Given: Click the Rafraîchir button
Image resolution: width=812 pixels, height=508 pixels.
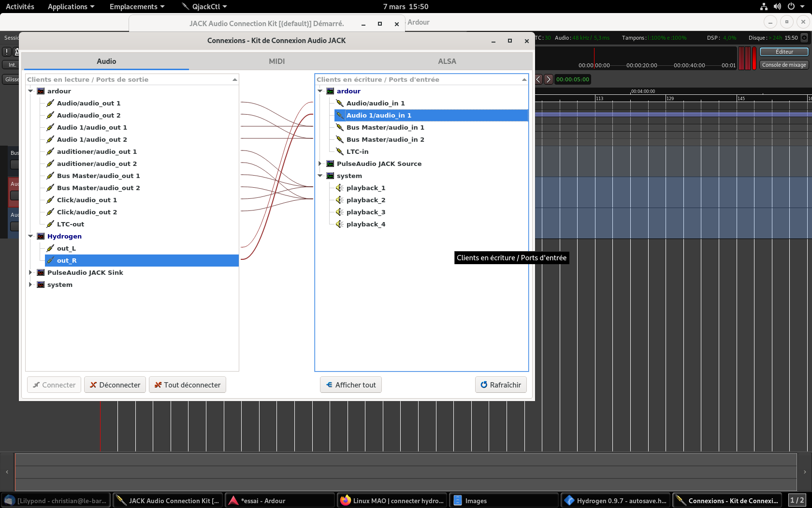Looking at the screenshot, I should tap(501, 385).
